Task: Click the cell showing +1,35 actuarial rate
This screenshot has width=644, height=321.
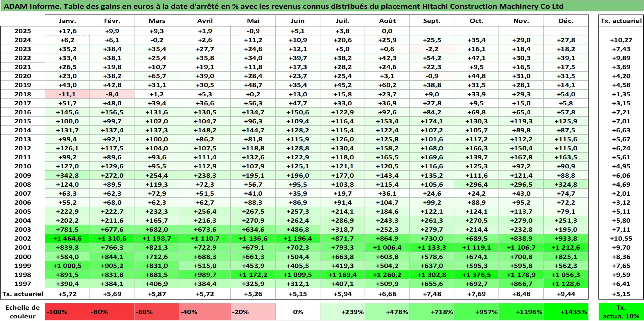Action: 621,94
